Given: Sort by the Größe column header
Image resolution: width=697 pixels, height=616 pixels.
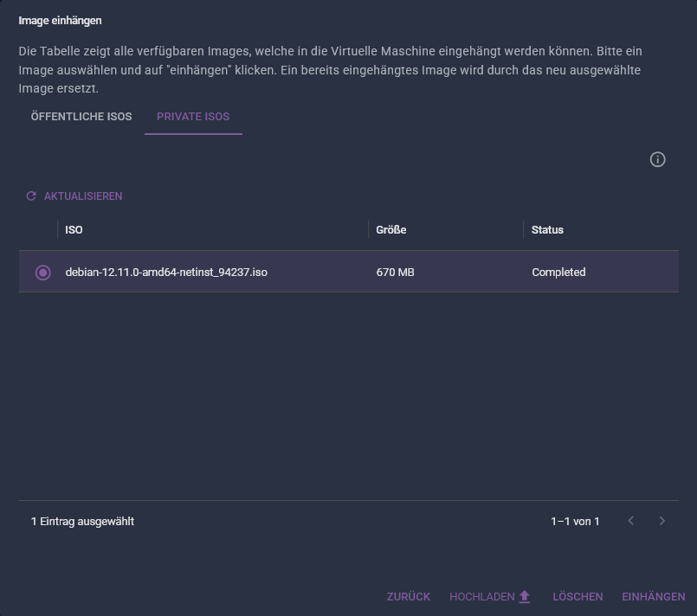Looking at the screenshot, I should tap(391, 229).
